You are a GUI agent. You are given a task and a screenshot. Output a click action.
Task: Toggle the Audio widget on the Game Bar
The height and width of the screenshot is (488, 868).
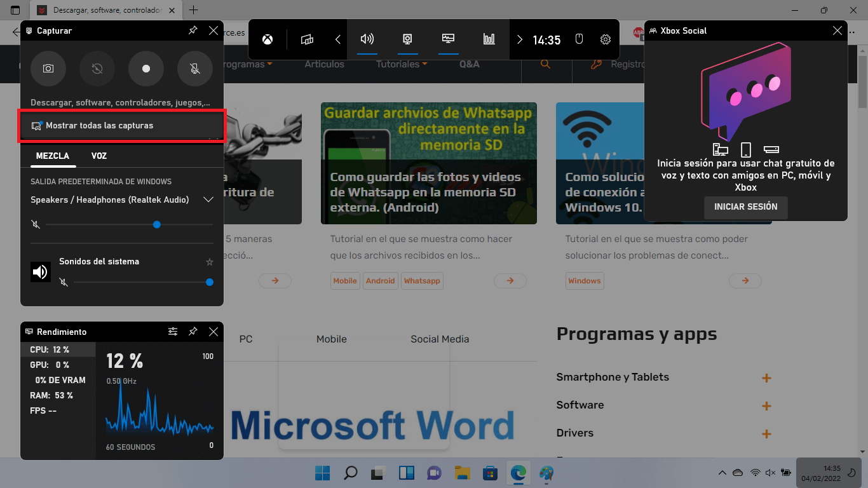pyautogui.click(x=367, y=39)
